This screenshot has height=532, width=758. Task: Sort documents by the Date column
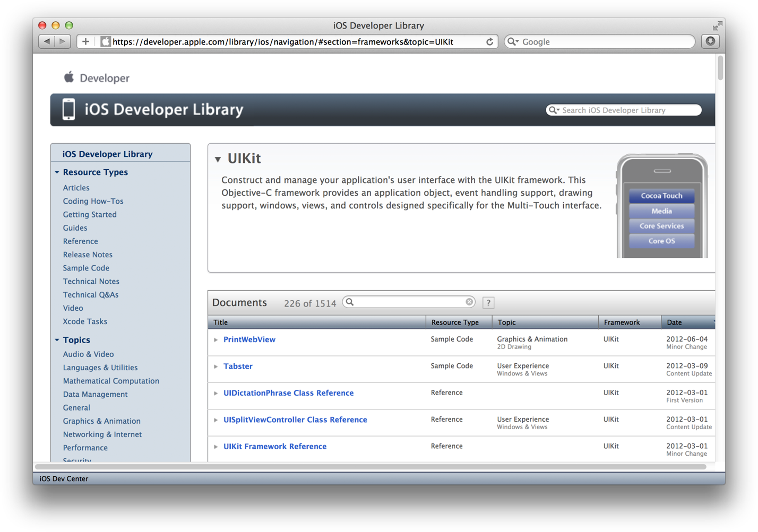coord(673,322)
